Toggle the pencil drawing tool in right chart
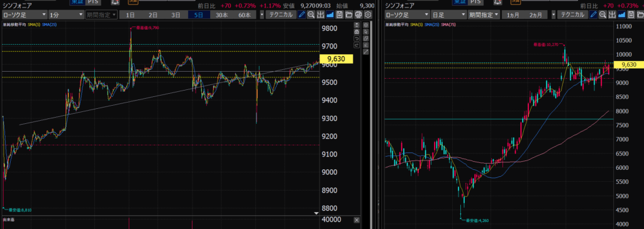Image resolution: width=644 pixels, height=229 pixels. 593,15
